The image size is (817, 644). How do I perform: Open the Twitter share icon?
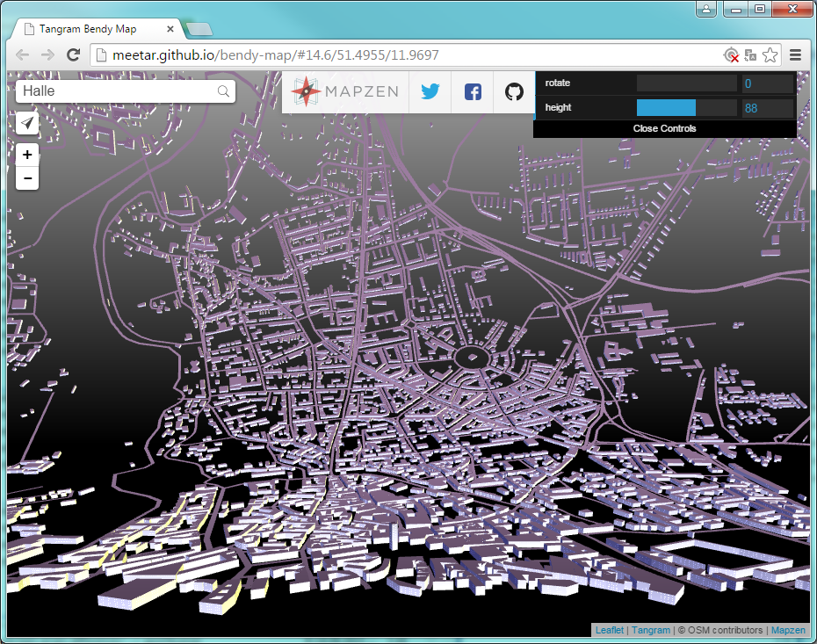point(430,91)
